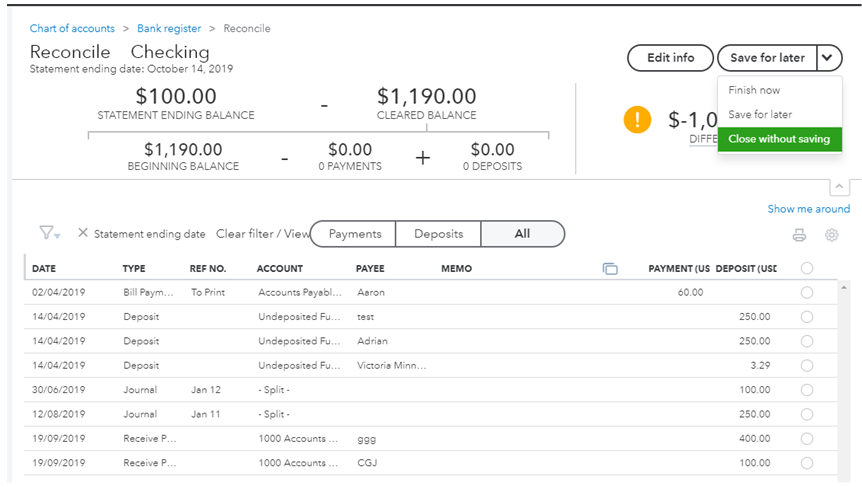
Task: Click Show me around link
Action: tap(808, 209)
